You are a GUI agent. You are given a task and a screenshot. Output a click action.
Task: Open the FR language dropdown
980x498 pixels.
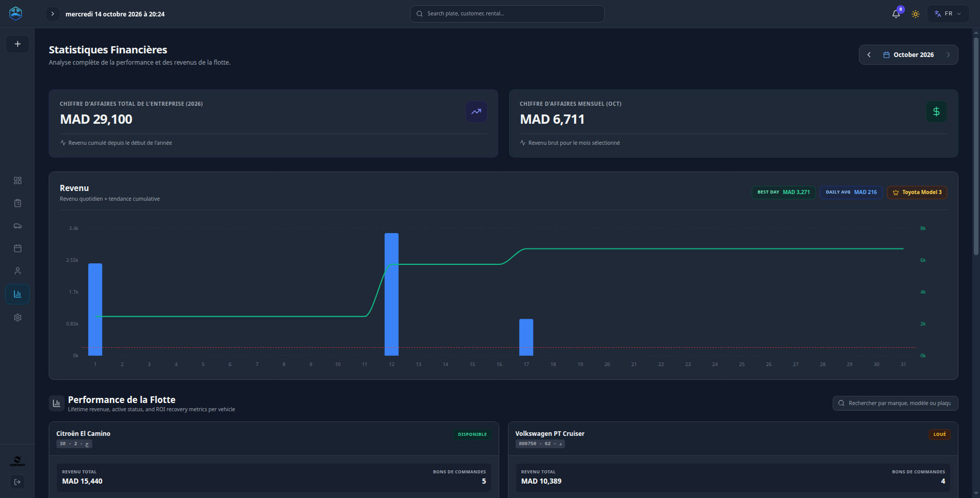coord(948,14)
